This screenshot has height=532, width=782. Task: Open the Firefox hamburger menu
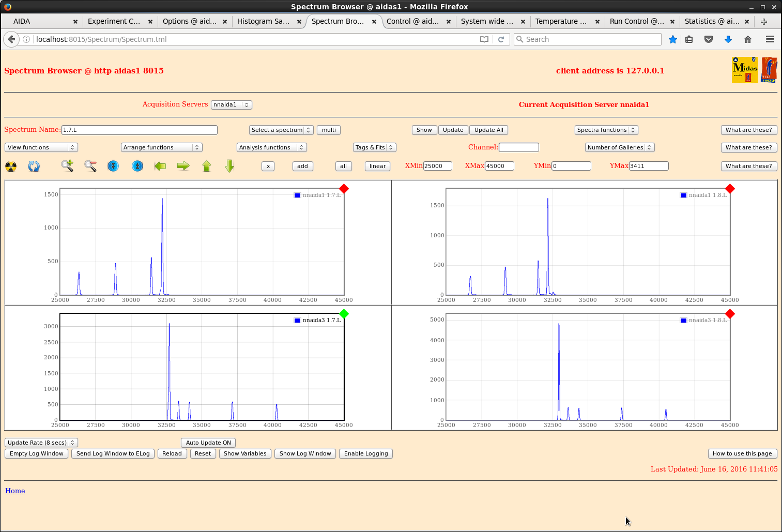point(770,39)
